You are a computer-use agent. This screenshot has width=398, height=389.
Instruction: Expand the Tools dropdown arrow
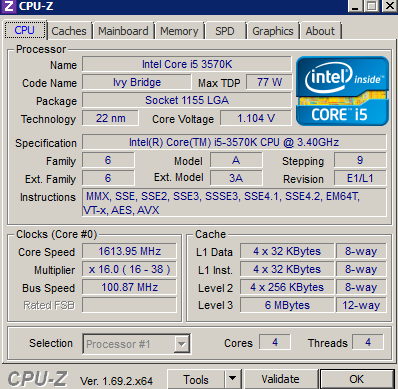tap(233, 379)
